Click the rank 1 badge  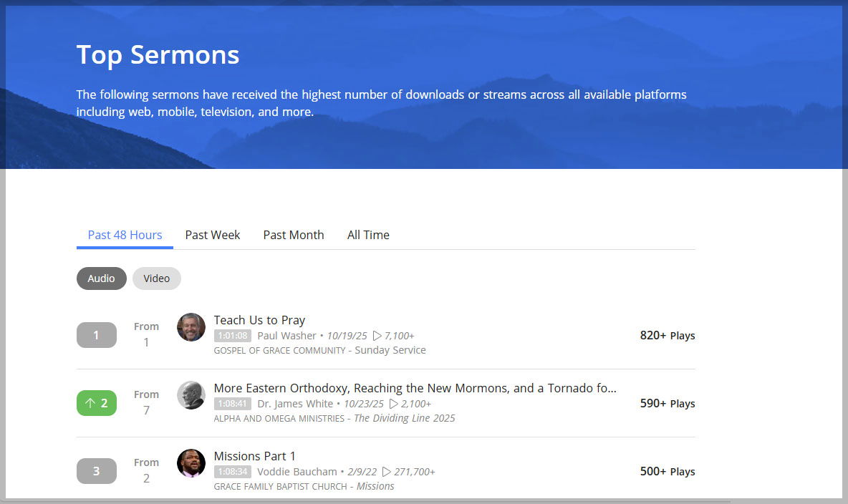97,335
